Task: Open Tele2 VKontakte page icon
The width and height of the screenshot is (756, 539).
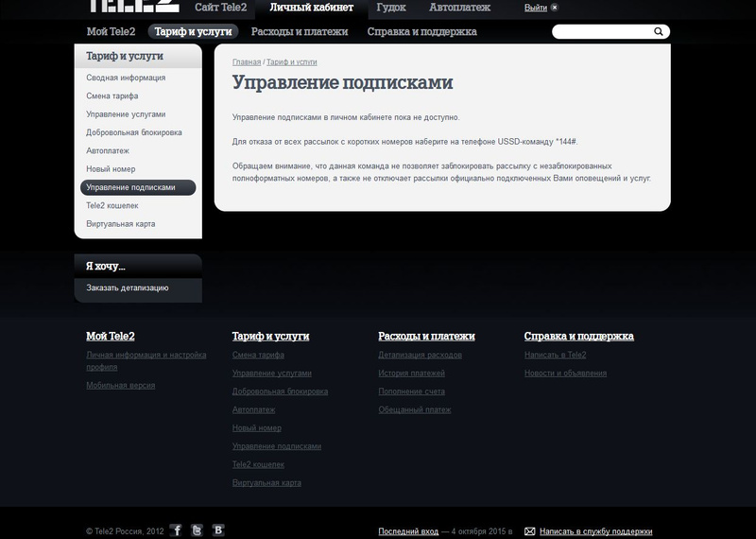Action: point(218,530)
